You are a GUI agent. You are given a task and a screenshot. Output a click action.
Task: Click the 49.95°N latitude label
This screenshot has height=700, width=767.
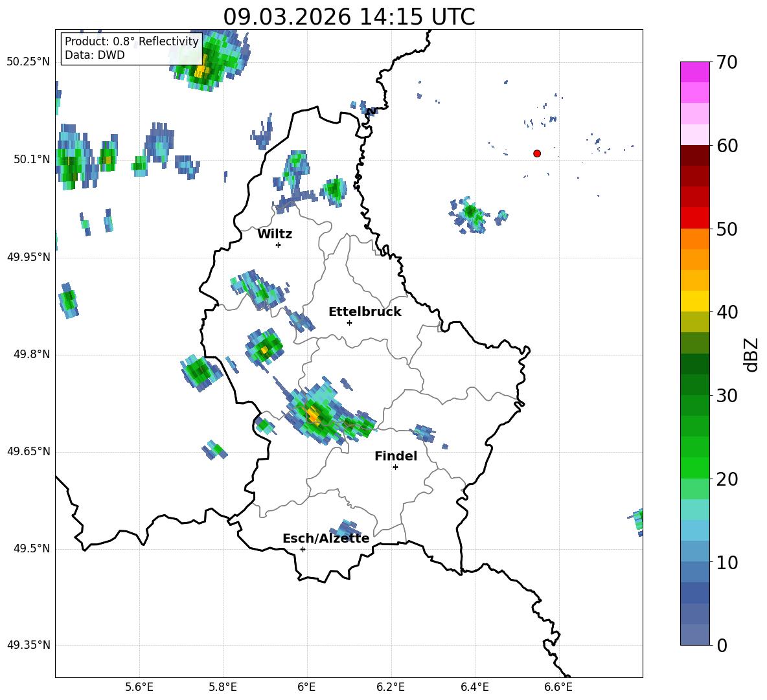(x=29, y=257)
